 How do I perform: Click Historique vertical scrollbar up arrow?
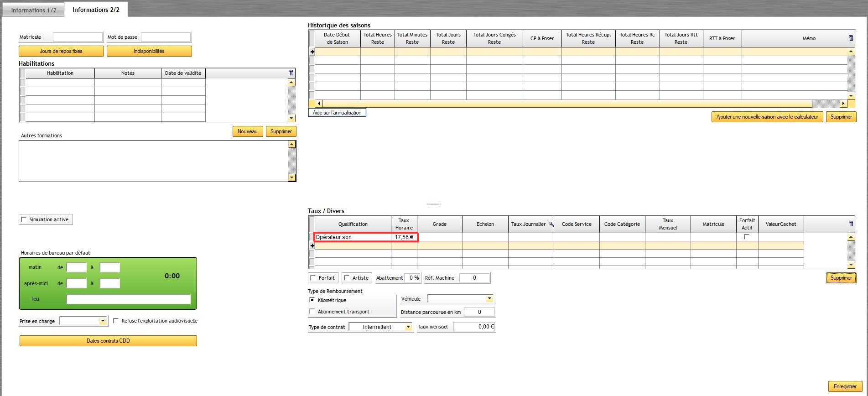pyautogui.click(x=851, y=52)
